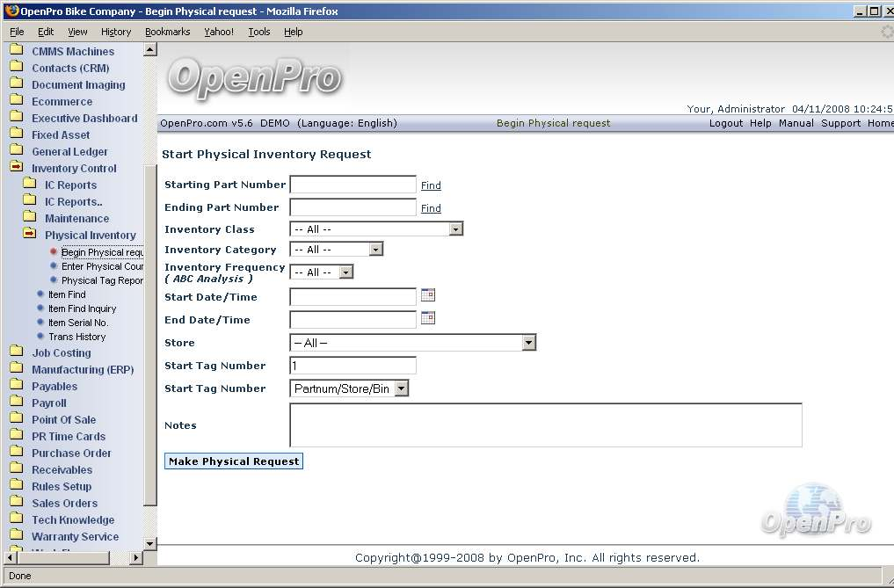Click the General Ledger folder icon
This screenshot has height=588, width=894.
(x=17, y=151)
